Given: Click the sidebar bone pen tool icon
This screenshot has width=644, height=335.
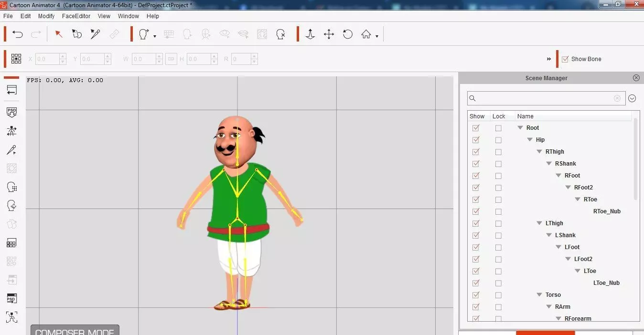Looking at the screenshot, I should [x=12, y=150].
